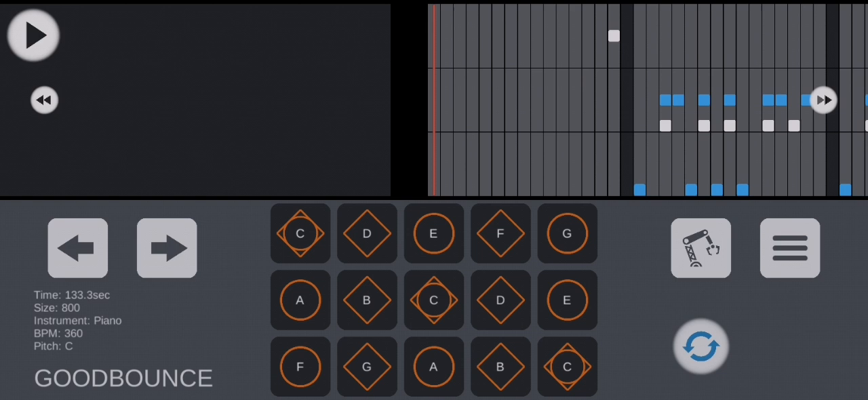Tap the bottom row F circle pad
Image resolution: width=868 pixels, height=400 pixels.
click(300, 367)
